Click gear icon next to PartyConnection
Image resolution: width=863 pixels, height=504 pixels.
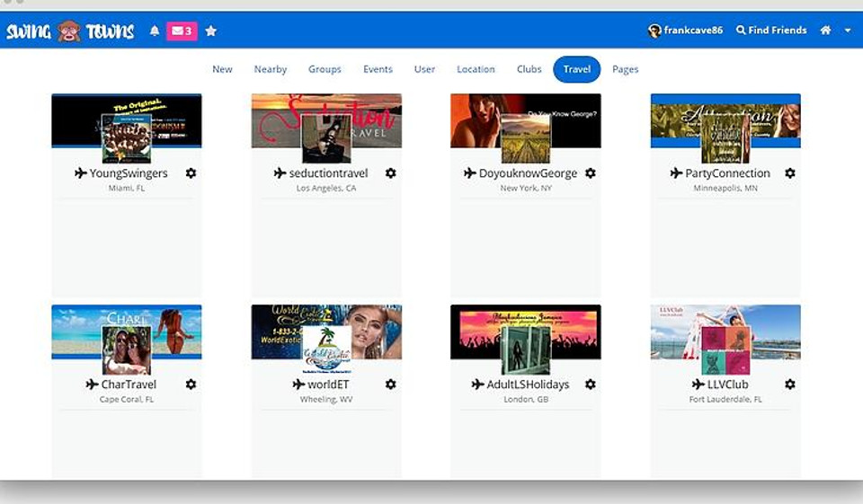[789, 173]
